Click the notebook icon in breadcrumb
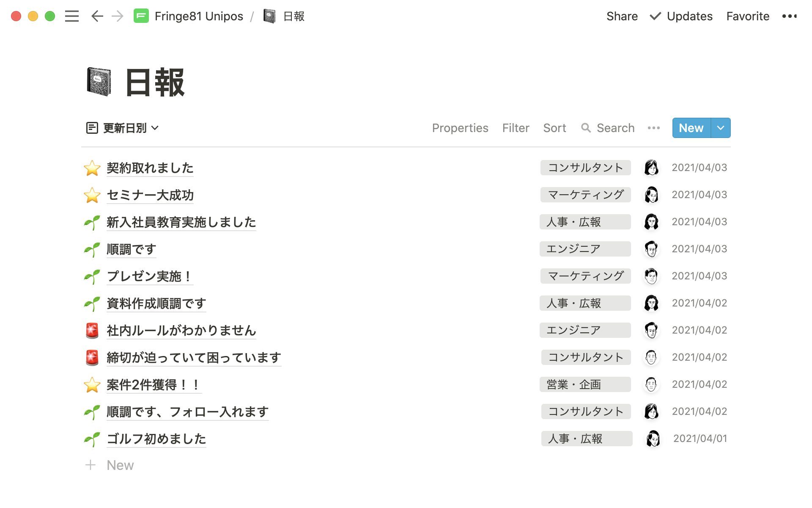Viewport: 812px width, 508px height. 269,16
